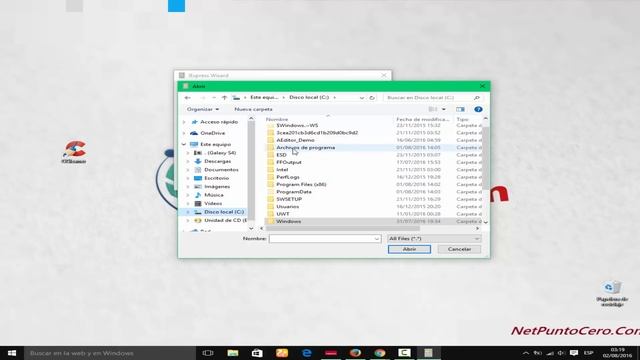Open CCleaner desktop shortcut

coord(74,152)
